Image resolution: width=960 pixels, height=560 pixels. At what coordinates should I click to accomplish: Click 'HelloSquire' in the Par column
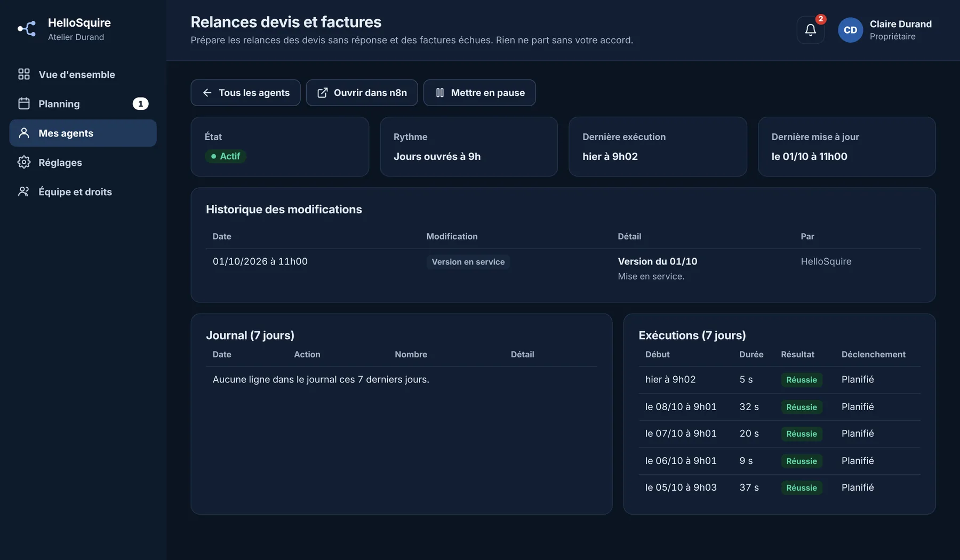coord(826,261)
